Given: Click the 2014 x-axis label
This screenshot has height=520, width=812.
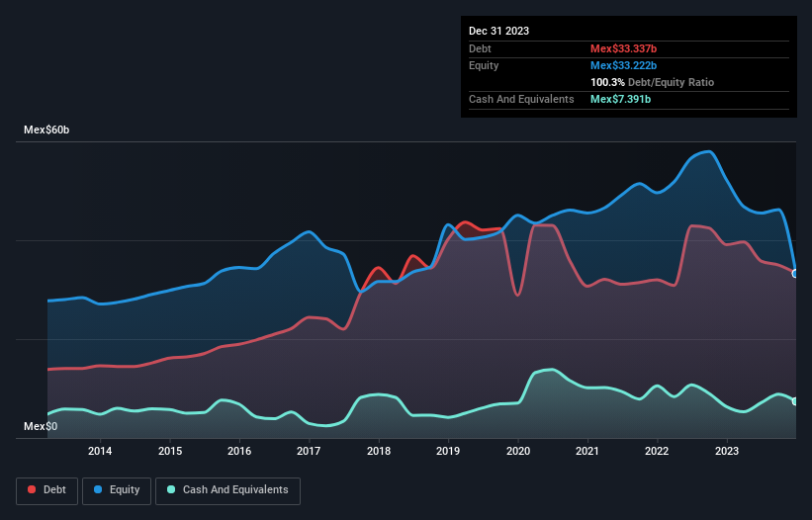Looking at the screenshot, I should (100, 451).
